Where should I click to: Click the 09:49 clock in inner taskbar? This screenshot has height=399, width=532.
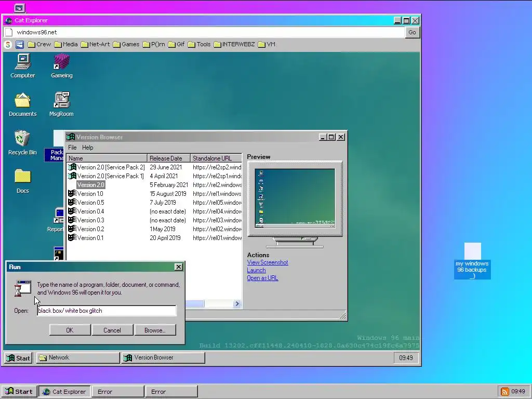coord(406,358)
